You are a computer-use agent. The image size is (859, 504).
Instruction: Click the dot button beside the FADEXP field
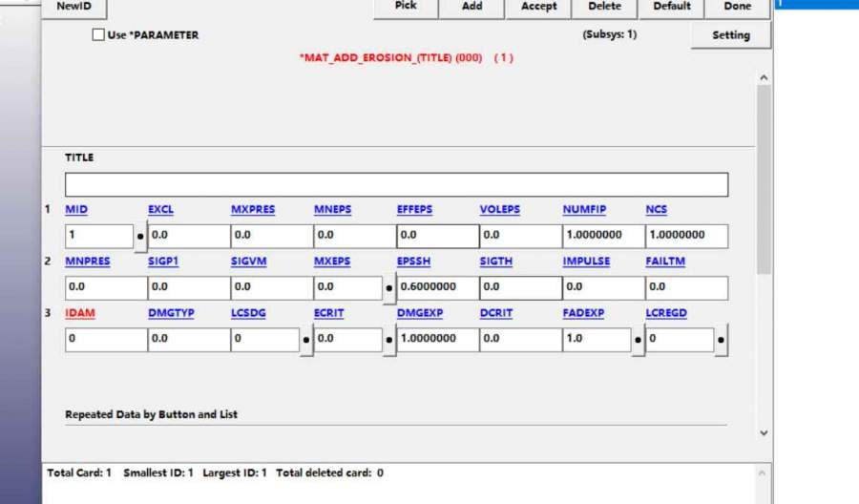click(638, 339)
